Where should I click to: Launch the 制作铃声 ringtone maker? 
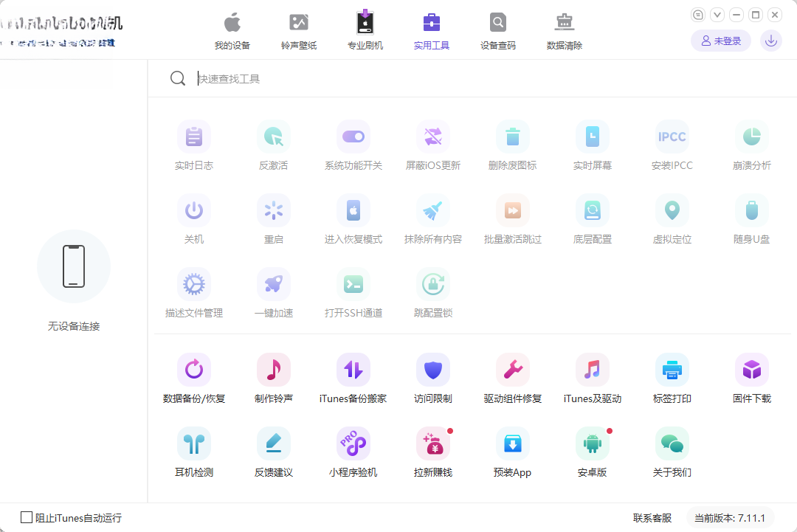tap(274, 370)
